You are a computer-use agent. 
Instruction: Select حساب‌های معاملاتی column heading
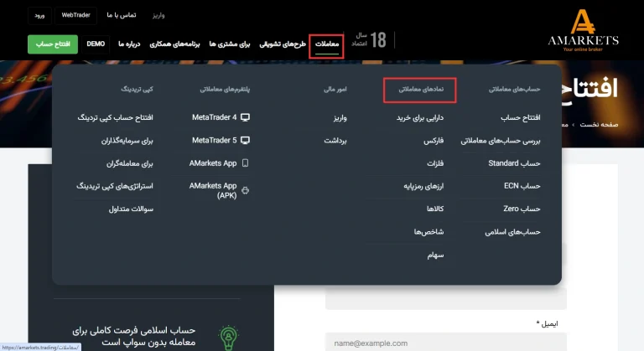point(514,89)
